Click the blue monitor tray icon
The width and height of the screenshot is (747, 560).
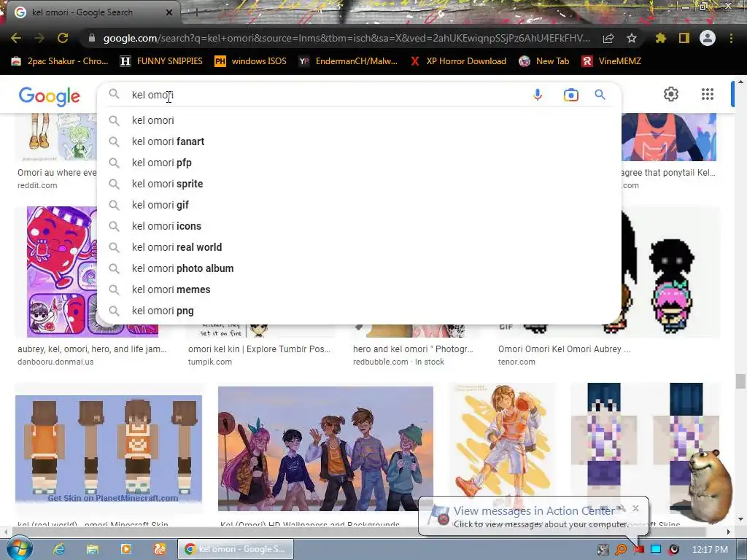point(656,550)
